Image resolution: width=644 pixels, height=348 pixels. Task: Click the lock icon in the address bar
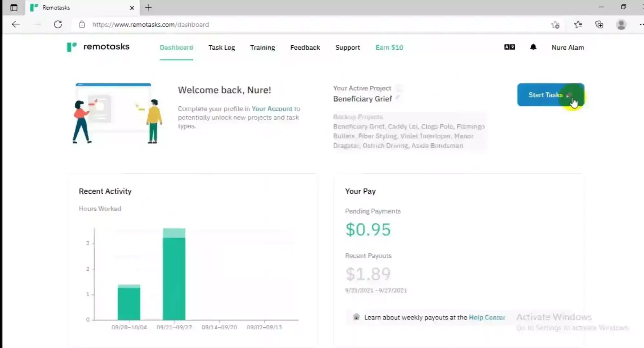82,24
